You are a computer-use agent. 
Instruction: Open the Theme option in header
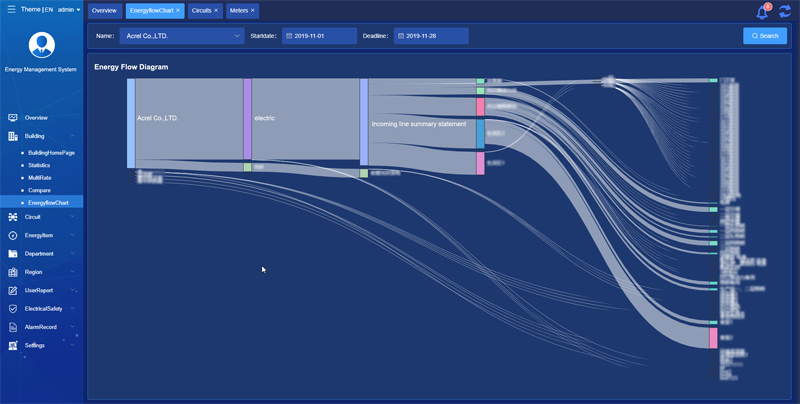[x=31, y=9]
